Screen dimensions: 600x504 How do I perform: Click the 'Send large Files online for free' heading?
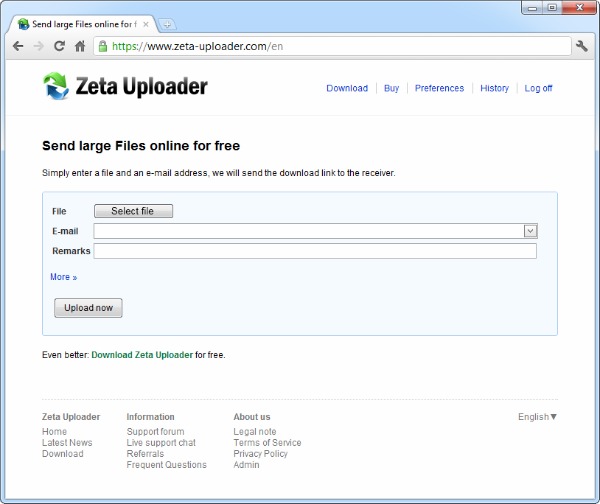141,146
